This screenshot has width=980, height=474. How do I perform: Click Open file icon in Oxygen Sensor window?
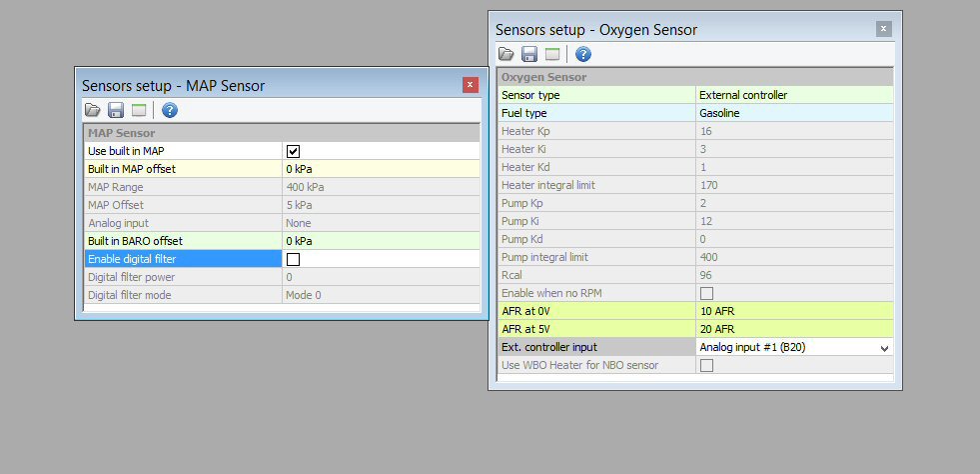pyautogui.click(x=506, y=54)
